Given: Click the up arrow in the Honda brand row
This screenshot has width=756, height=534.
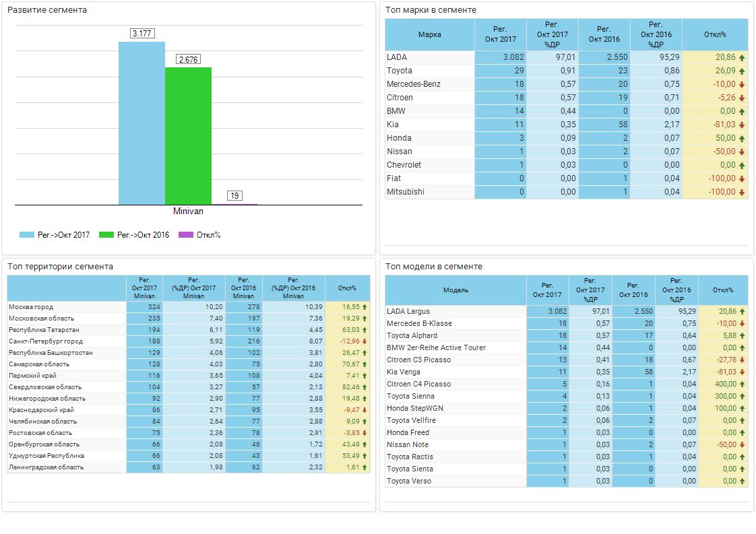Looking at the screenshot, I should pyautogui.click(x=742, y=139).
